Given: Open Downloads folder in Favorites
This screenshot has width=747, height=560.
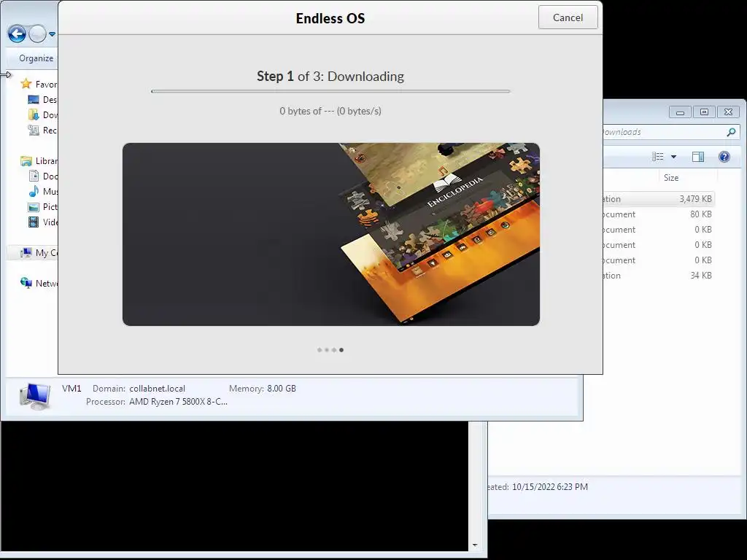Looking at the screenshot, I should pos(42,114).
